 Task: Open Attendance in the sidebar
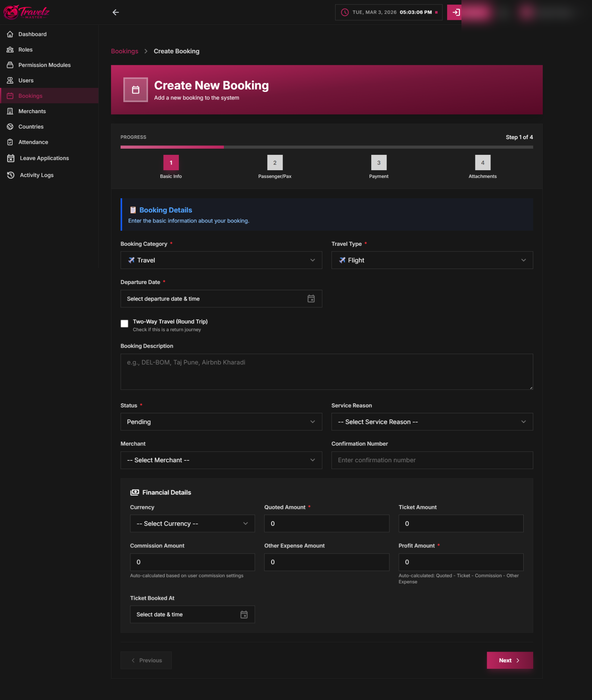click(49, 142)
